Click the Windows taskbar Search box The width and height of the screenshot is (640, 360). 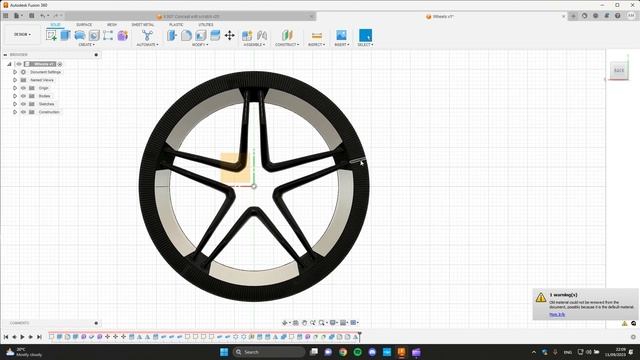click(x=269, y=352)
